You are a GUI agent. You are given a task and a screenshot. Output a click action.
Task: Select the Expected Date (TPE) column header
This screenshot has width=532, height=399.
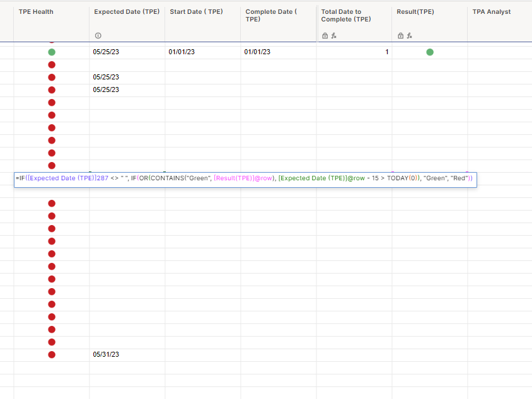(126, 11)
